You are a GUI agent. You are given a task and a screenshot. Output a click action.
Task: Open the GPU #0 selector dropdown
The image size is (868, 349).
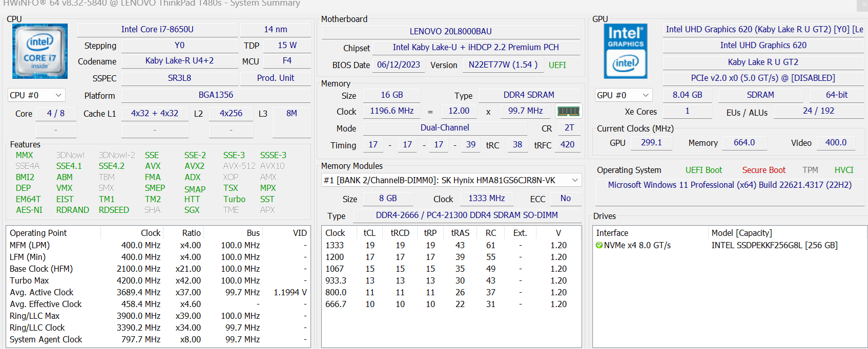(x=623, y=95)
